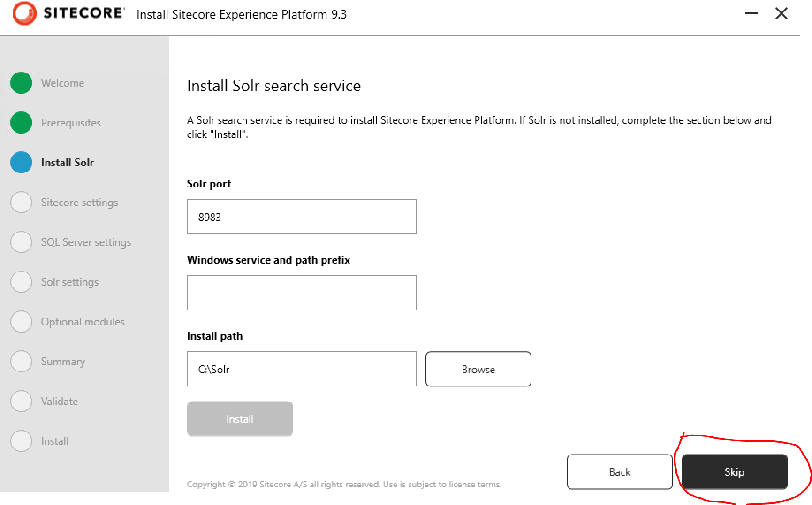Click the Solr port label
Viewport: 812px width, 505px height.
click(209, 184)
